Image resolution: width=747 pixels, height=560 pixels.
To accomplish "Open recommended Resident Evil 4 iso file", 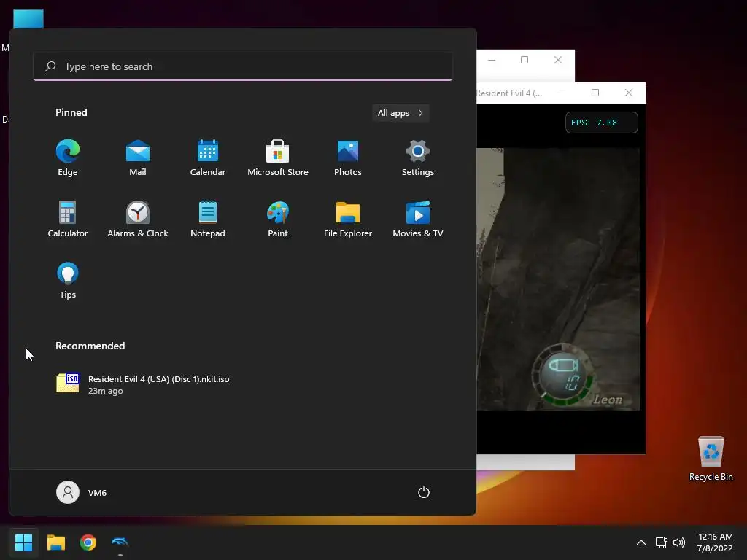I will 143,384.
